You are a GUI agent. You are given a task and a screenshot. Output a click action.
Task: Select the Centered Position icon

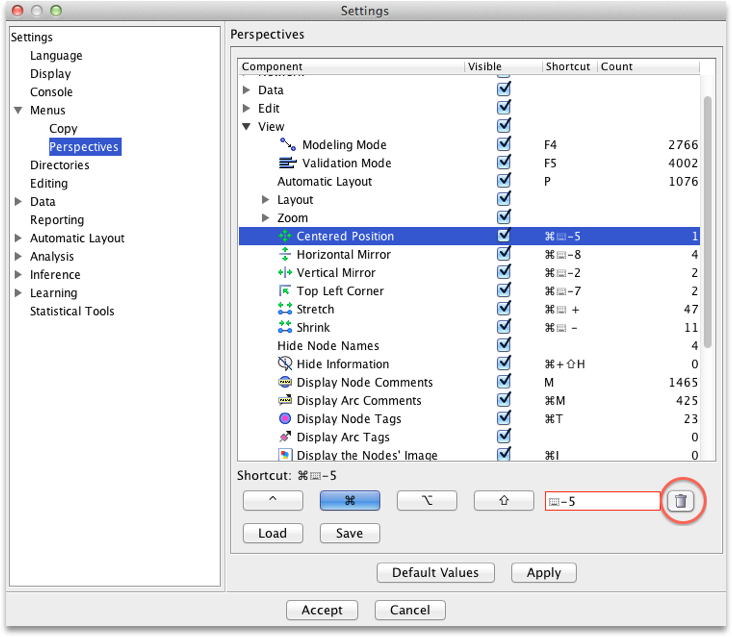tap(285, 236)
